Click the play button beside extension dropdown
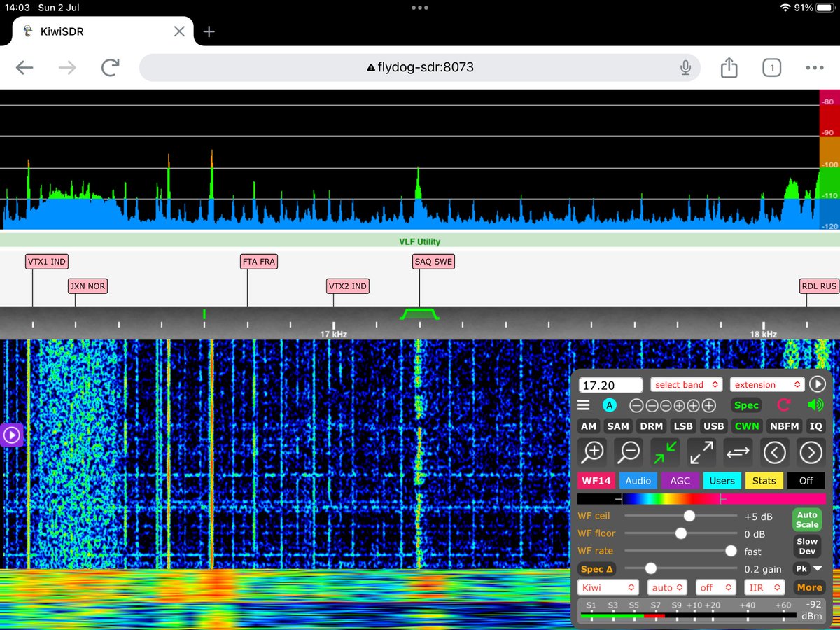Image resolution: width=840 pixels, height=630 pixels. point(817,384)
